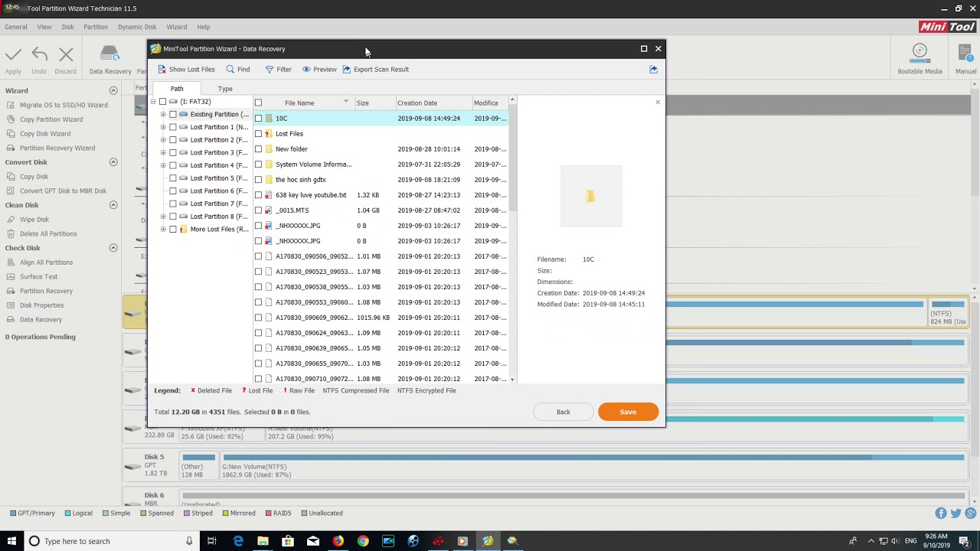Collapse the Check Disk section
This screenshot has width=980, height=551.
[113, 248]
